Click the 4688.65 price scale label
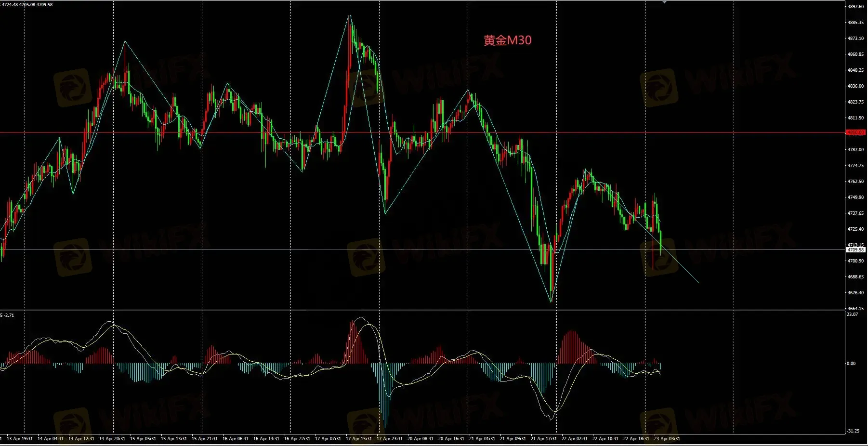Viewport: 868px width, 446px height. click(855, 277)
